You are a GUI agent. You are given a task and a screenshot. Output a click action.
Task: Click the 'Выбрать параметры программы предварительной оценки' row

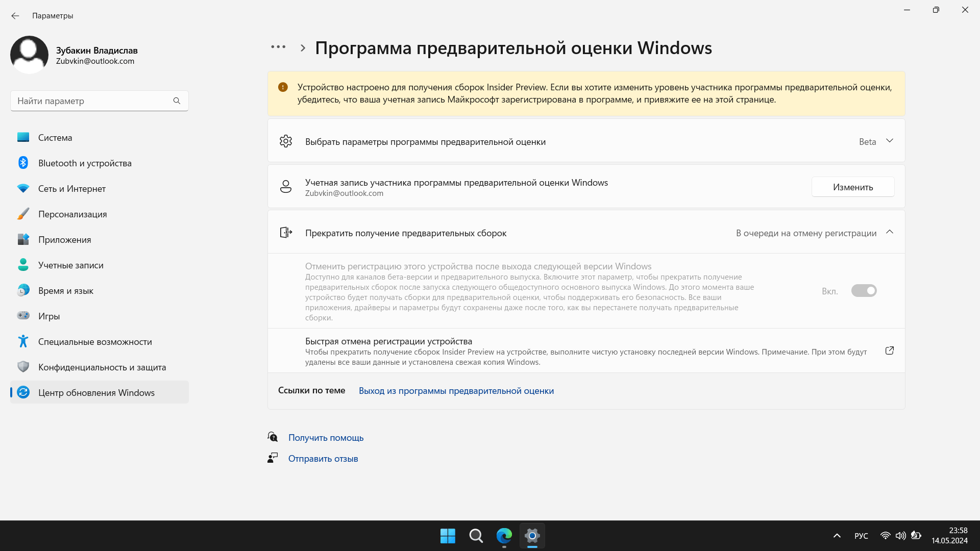tap(586, 141)
